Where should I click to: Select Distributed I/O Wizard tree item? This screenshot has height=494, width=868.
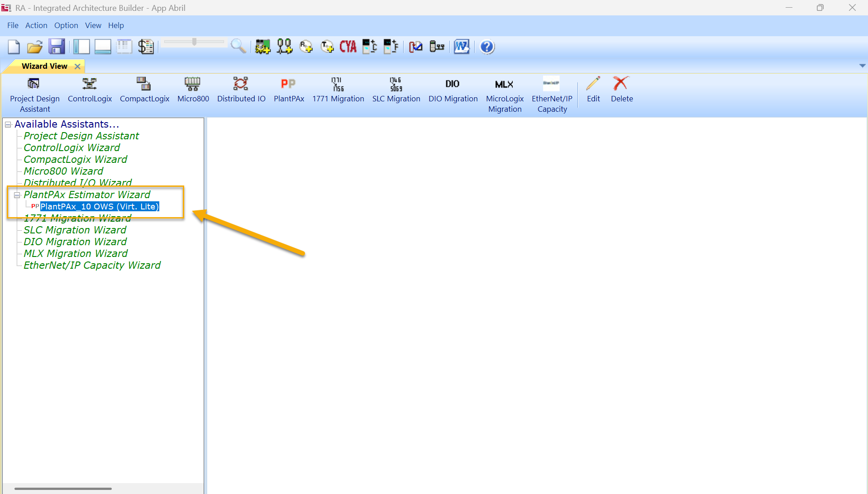tap(77, 183)
